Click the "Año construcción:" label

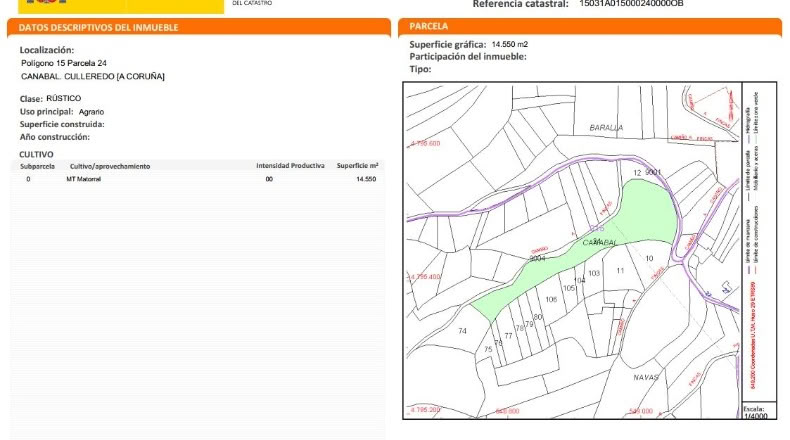54,137
